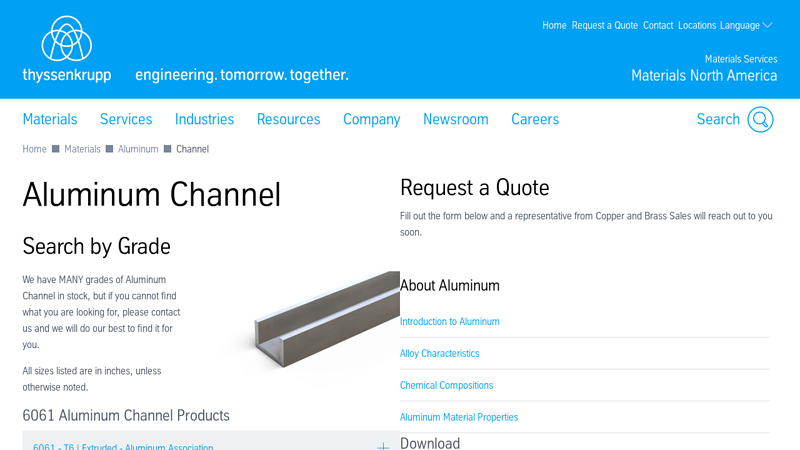The image size is (800, 450).
Task: Click the Request a Quote section heading
Action: (x=474, y=188)
